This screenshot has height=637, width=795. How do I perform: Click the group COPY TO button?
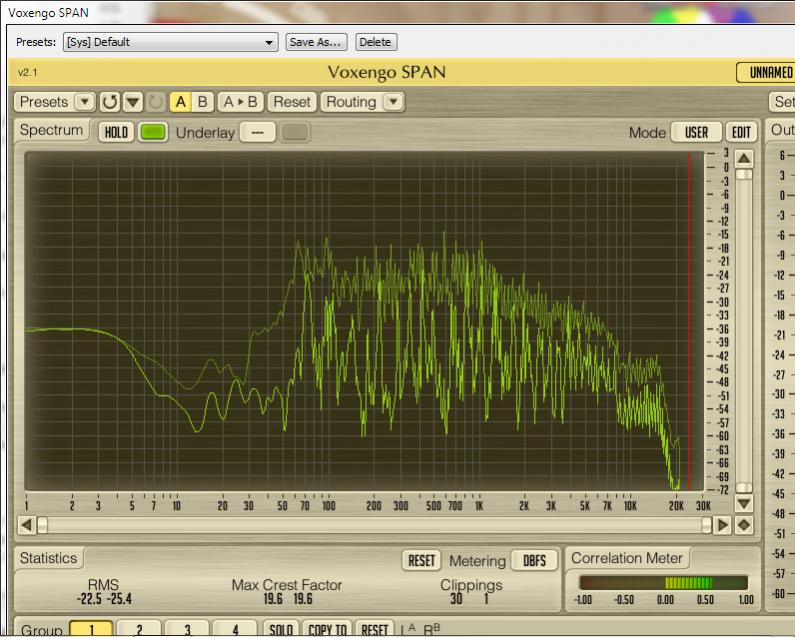tap(328, 629)
